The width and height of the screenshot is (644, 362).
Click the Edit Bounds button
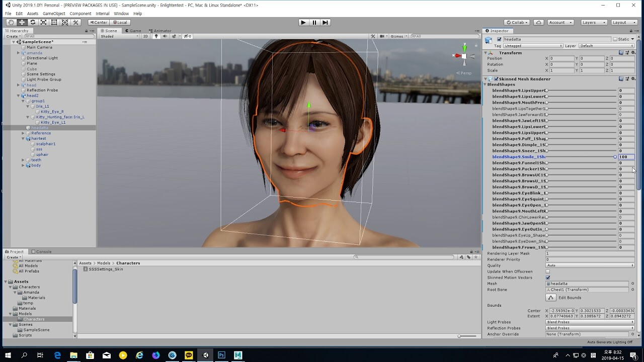point(565,297)
